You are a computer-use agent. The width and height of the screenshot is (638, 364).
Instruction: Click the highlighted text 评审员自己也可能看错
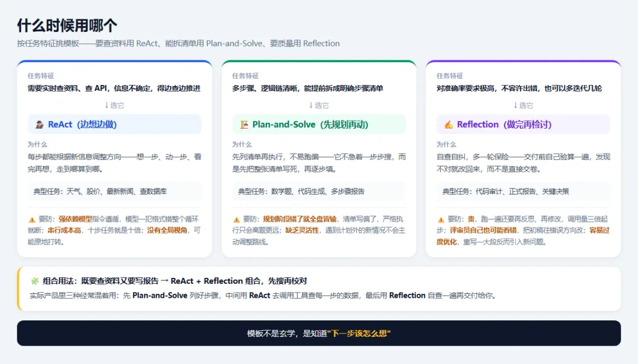pyautogui.click(x=483, y=230)
